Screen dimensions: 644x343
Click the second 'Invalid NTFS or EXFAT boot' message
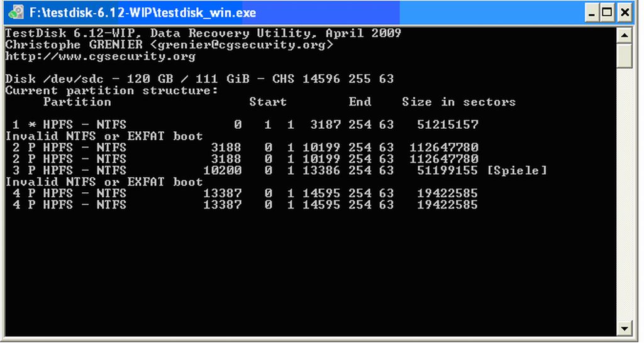[x=104, y=182]
